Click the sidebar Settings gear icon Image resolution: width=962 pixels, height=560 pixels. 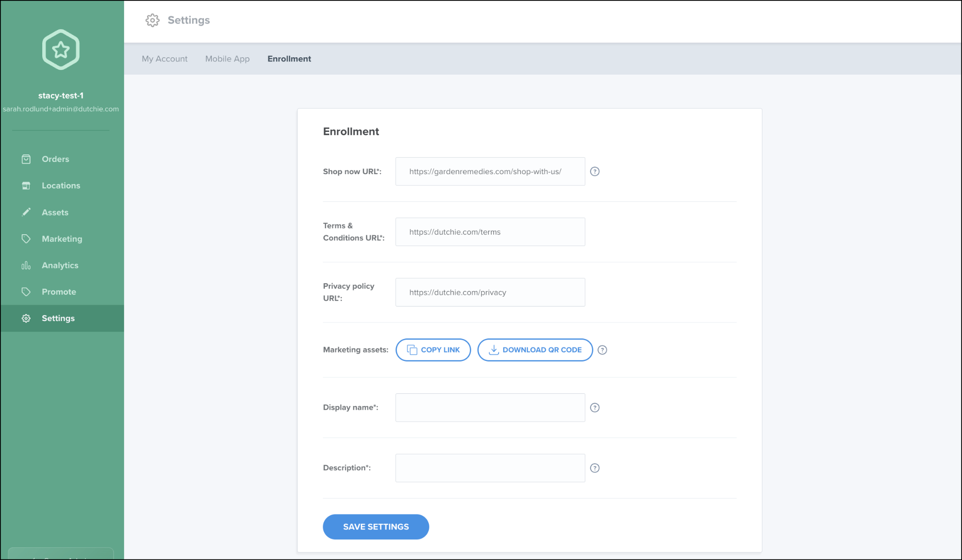[26, 318]
